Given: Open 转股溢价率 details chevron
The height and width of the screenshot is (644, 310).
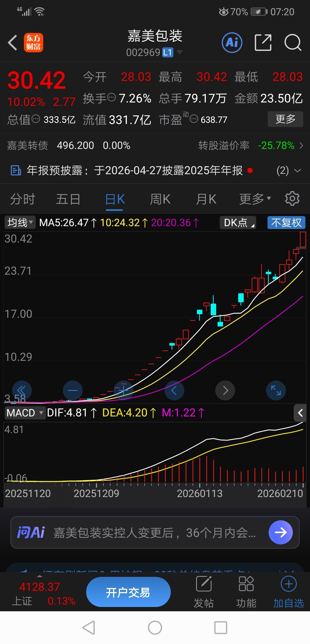Looking at the screenshot, I should tap(301, 146).
